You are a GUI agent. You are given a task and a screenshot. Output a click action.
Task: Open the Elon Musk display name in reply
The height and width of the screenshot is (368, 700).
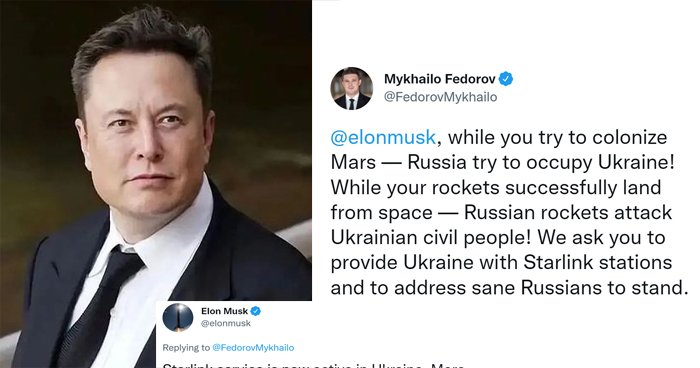coord(224,311)
